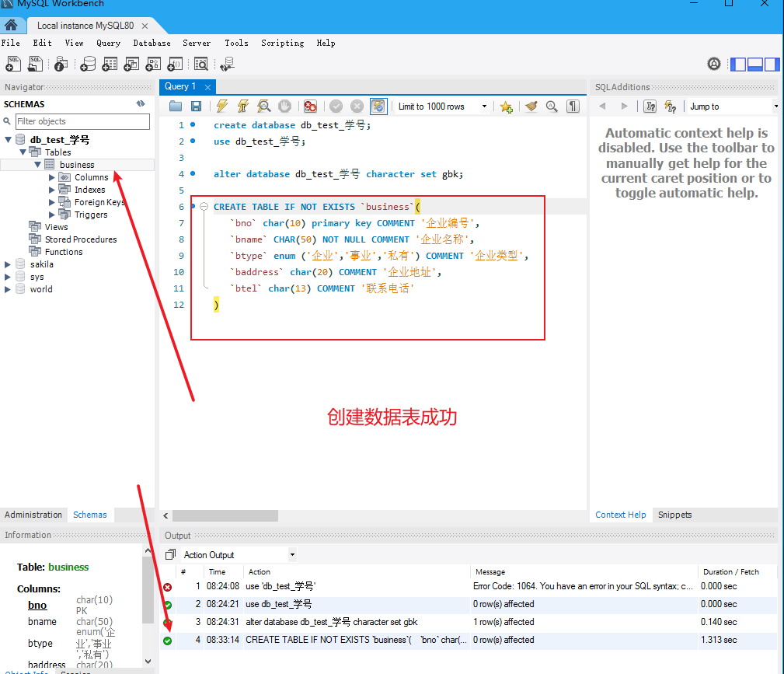Select output row CREATE TABLE IF NOT EXISTS
The image size is (784, 674).
468,640
